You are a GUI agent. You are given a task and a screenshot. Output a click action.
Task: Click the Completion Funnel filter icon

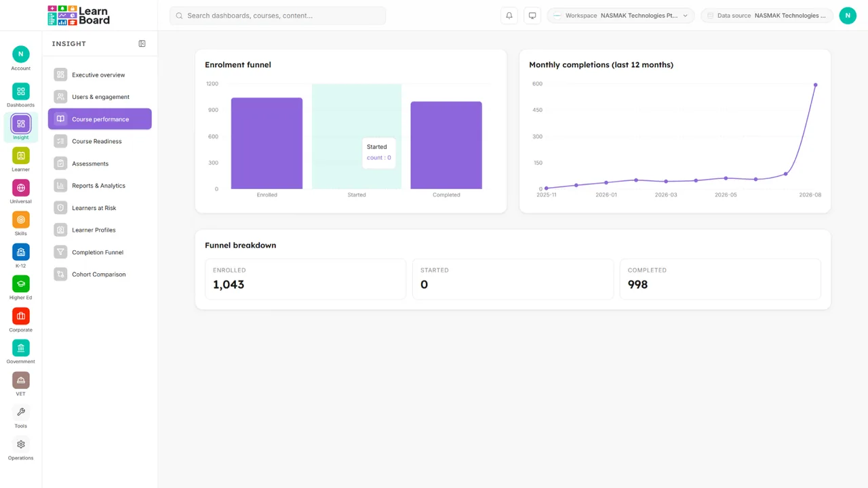click(60, 252)
